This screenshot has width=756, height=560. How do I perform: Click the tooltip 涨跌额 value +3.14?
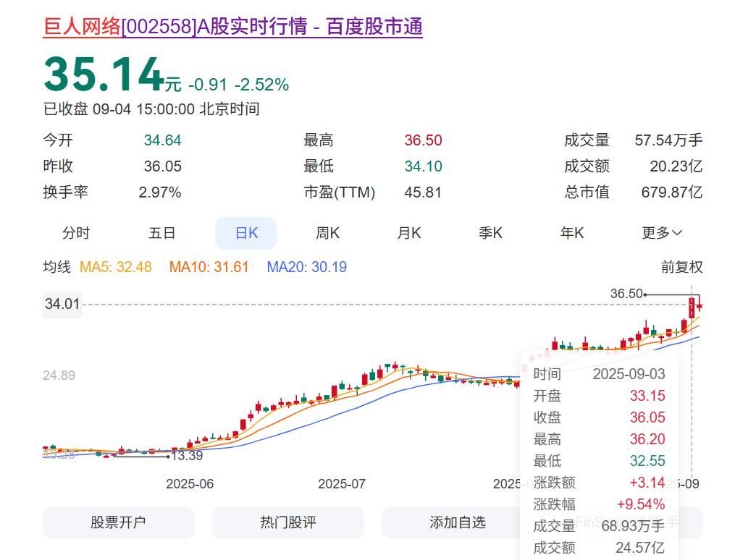[x=647, y=483]
